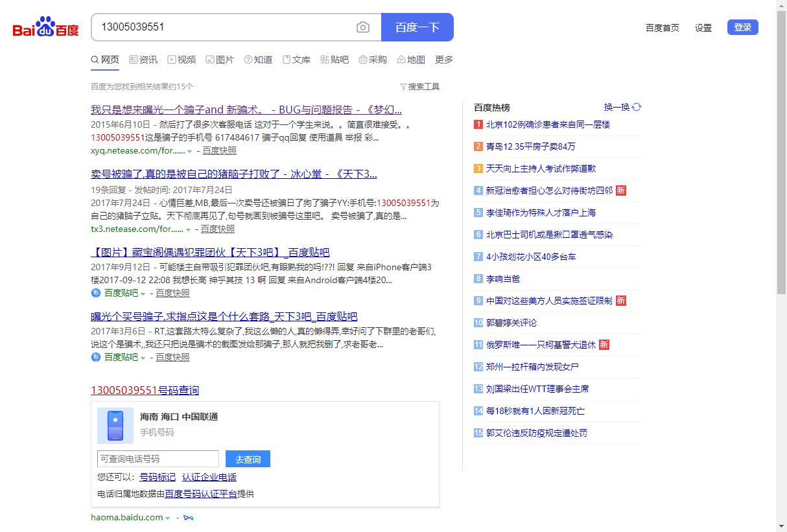This screenshot has height=532, width=787.
Task: Click 认证企业电话 link
Action: point(209,477)
